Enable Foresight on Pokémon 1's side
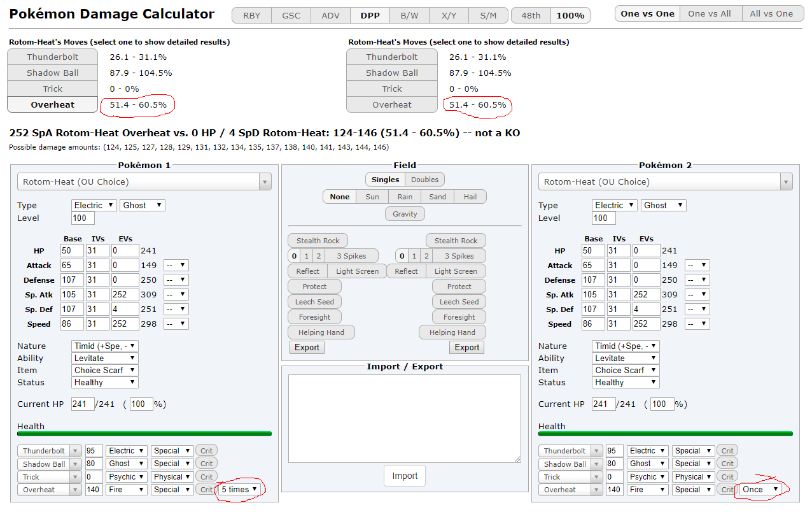The image size is (812, 519). [x=314, y=317]
